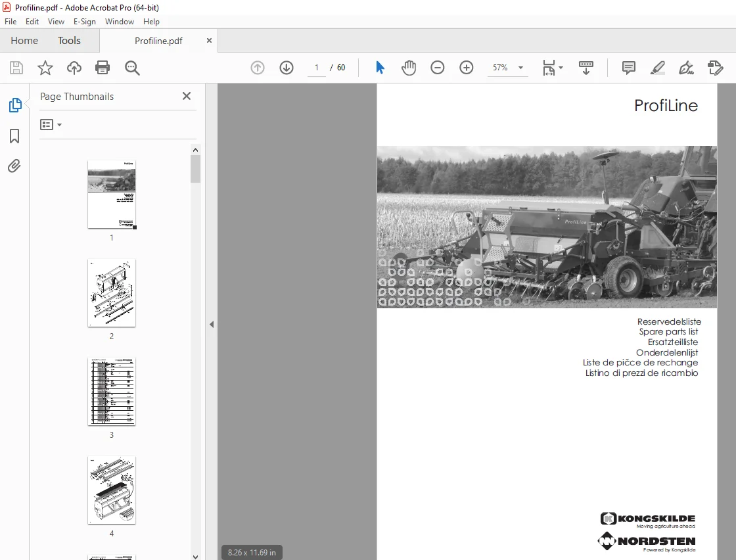736x560 pixels.
Task: Click the fit page width tool
Action: coord(548,68)
